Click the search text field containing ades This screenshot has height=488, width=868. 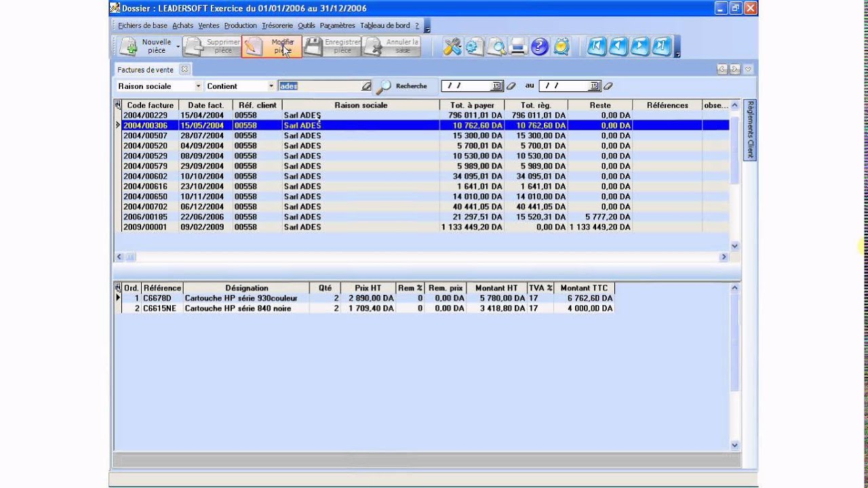click(319, 86)
